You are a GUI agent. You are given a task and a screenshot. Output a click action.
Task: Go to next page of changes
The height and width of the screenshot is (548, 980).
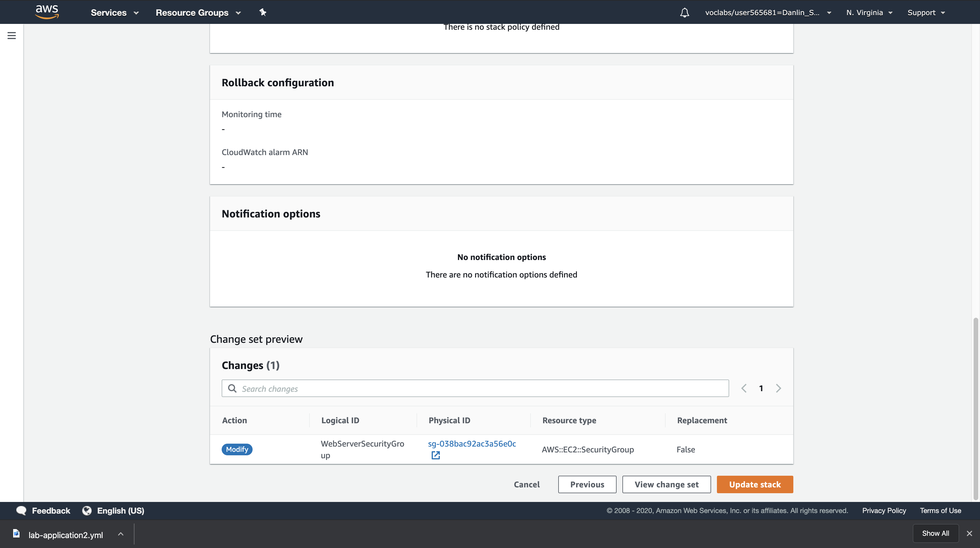778,388
